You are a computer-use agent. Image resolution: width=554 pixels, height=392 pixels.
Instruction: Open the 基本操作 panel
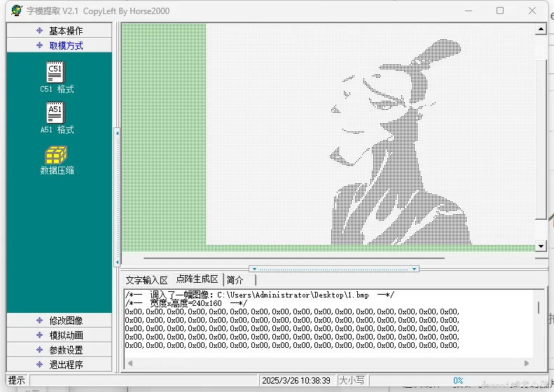click(60, 31)
